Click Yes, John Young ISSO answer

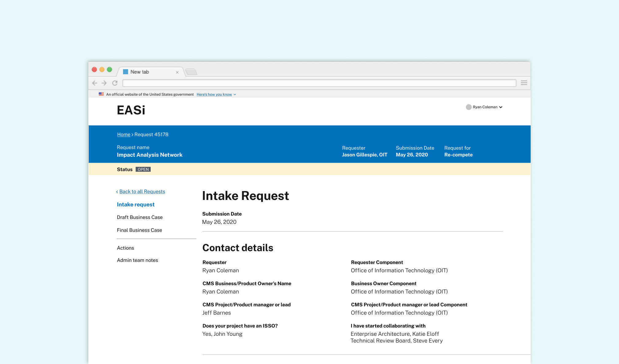tap(222, 334)
